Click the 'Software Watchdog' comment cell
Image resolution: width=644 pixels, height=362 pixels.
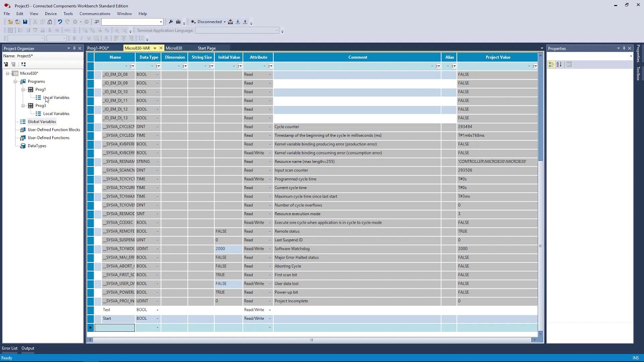pyautogui.click(x=358, y=249)
